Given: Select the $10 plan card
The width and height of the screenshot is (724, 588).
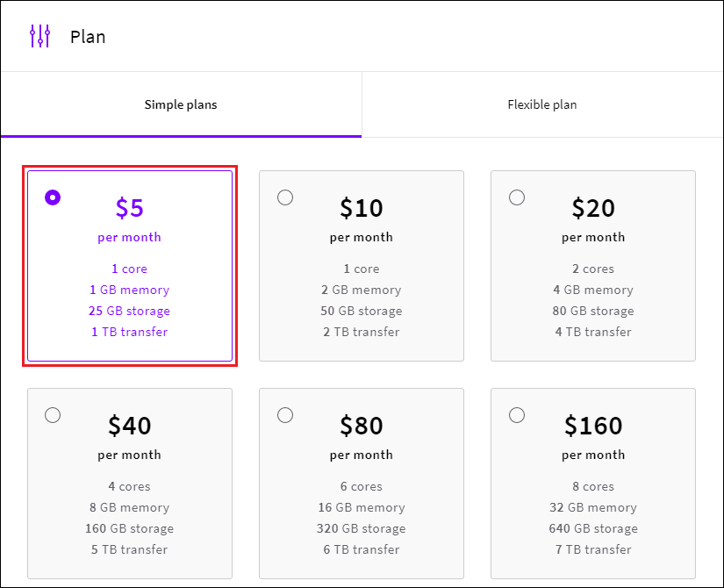Looking at the screenshot, I should point(361,266).
